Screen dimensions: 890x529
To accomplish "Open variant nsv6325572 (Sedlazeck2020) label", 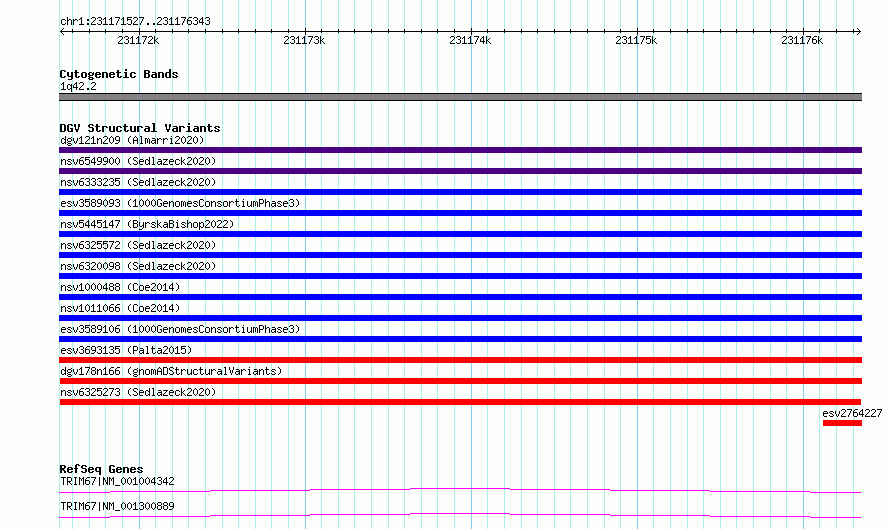I will click(138, 245).
